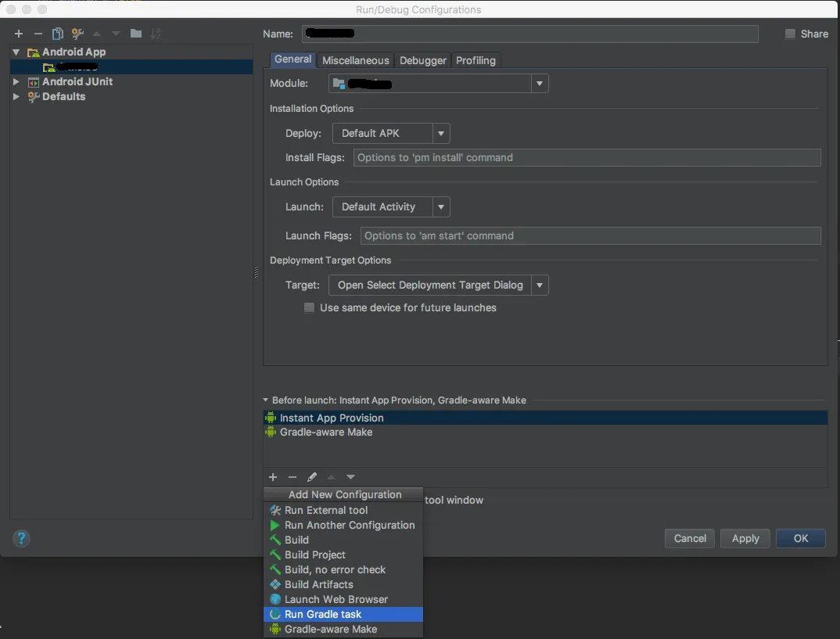Add a before launch task
The height and width of the screenshot is (639, 840).
click(x=273, y=476)
